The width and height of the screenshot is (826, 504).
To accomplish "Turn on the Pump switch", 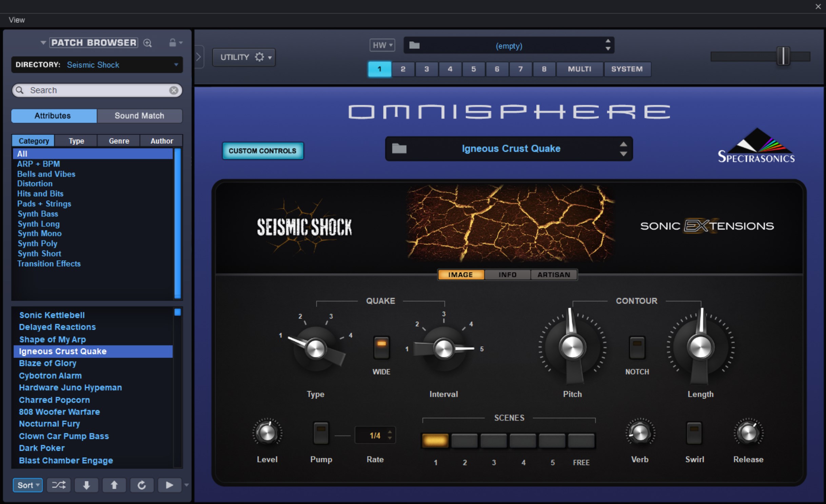I will [x=321, y=432].
